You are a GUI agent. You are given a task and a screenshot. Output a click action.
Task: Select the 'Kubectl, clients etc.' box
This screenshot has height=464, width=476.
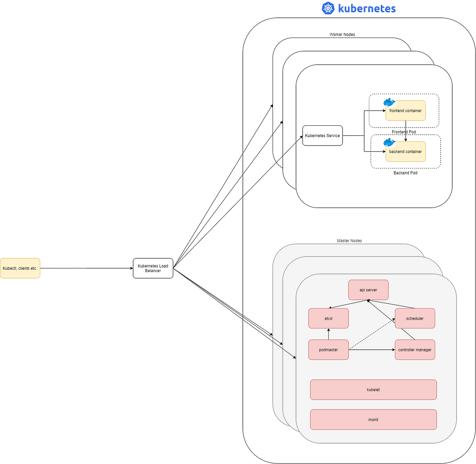[20, 268]
